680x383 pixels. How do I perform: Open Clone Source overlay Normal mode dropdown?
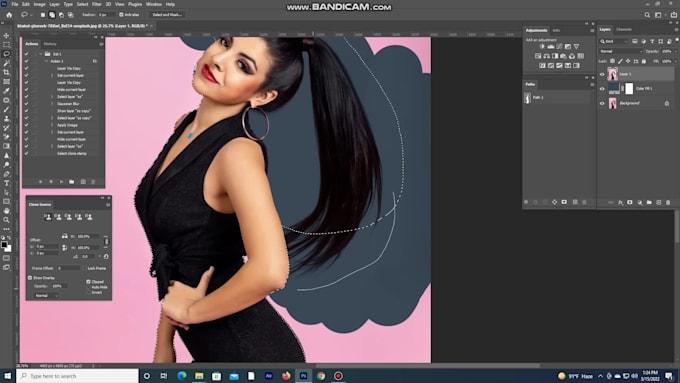click(x=46, y=295)
